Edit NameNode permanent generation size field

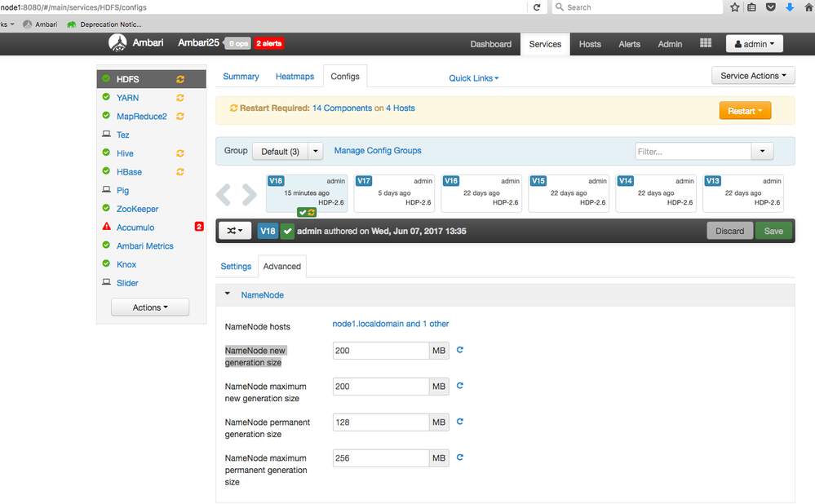click(380, 422)
